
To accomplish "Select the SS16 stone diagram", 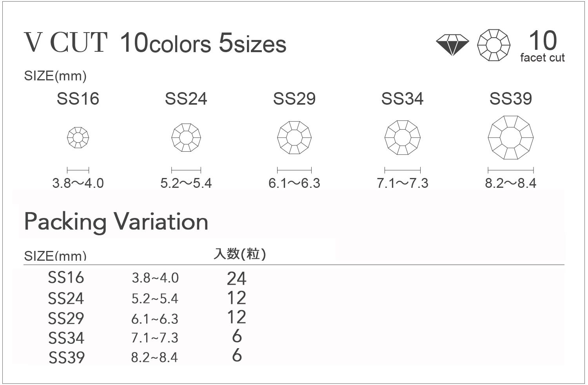I will tap(78, 138).
